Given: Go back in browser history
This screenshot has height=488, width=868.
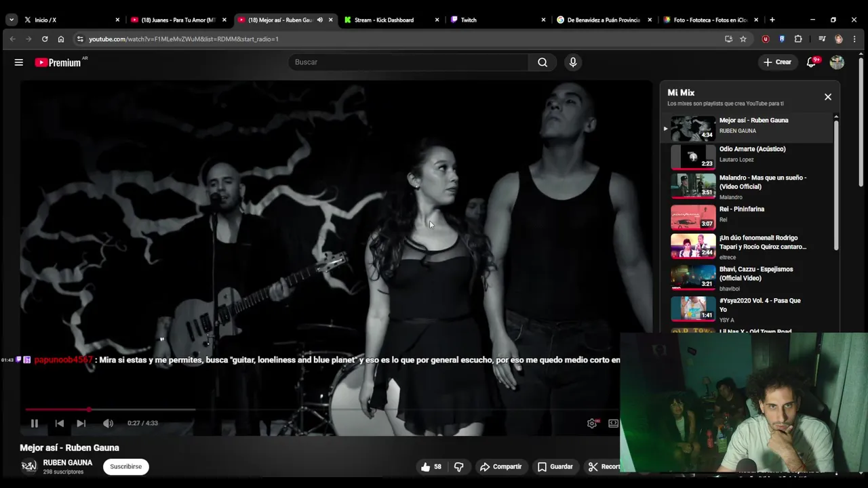Looking at the screenshot, I should (x=12, y=39).
